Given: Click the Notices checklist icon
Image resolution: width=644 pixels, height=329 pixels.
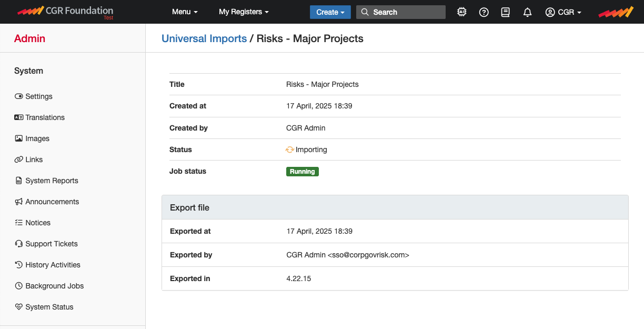Looking at the screenshot, I should click(x=19, y=223).
